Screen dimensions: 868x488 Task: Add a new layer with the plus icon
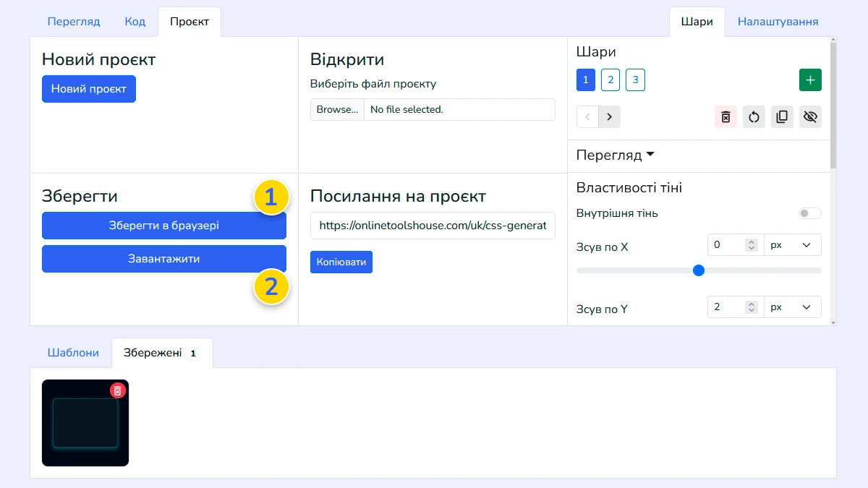pyautogui.click(x=810, y=80)
